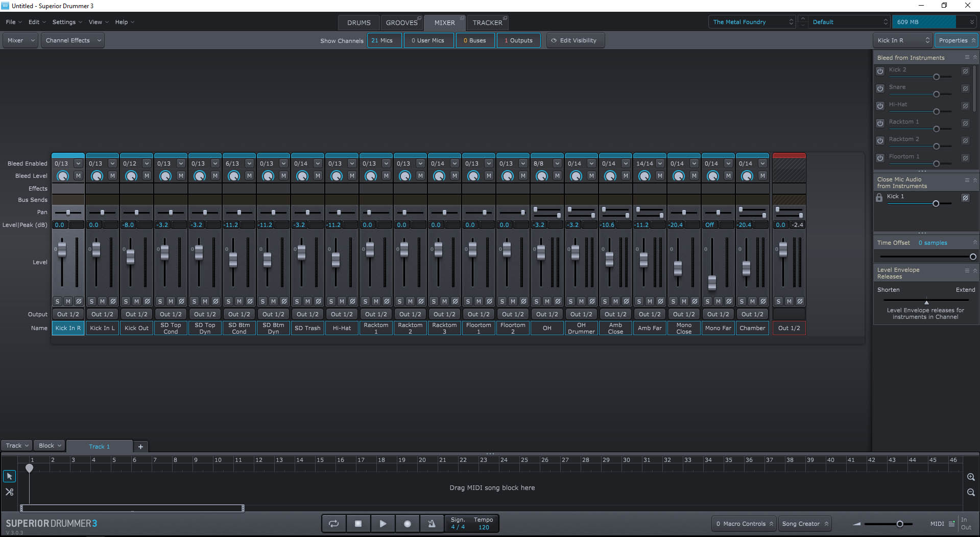This screenshot has width=980, height=537.
Task: Click the Edit Visibility button
Action: pos(576,40)
